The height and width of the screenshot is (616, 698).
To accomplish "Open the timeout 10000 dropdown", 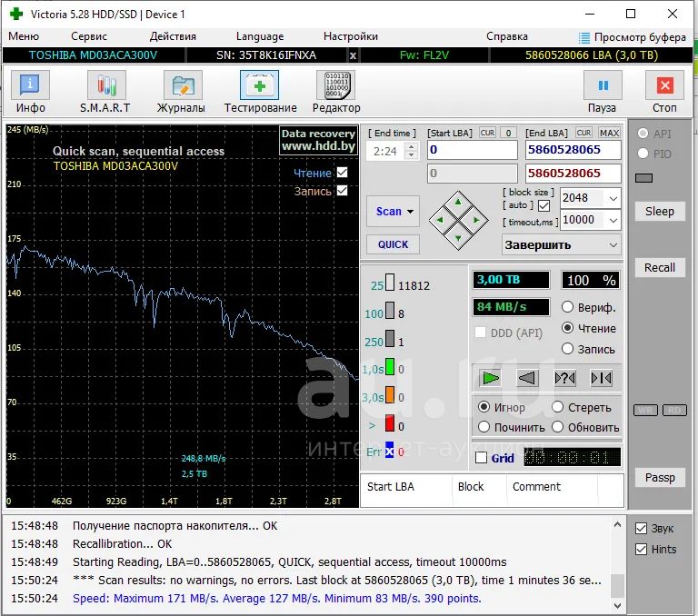I will [x=613, y=220].
